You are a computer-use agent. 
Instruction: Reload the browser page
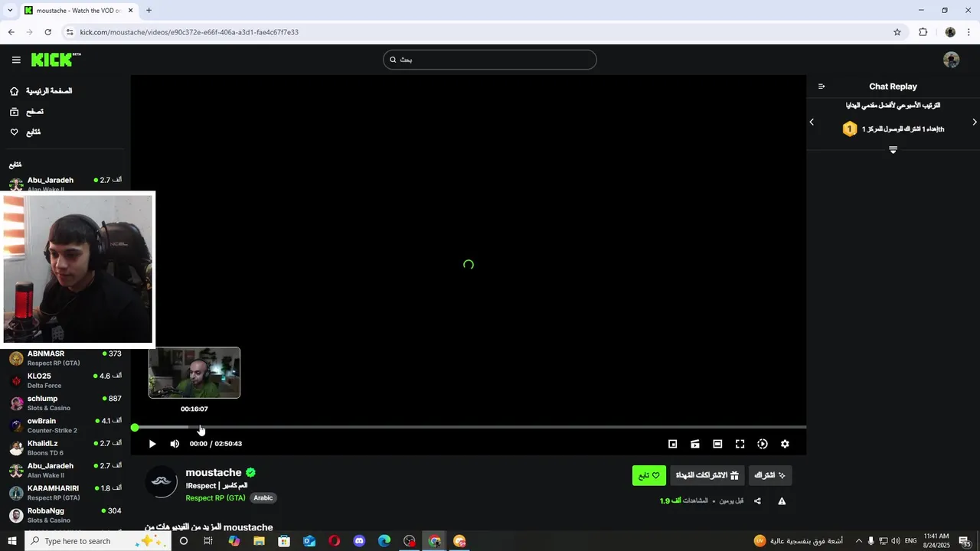click(x=47, y=32)
